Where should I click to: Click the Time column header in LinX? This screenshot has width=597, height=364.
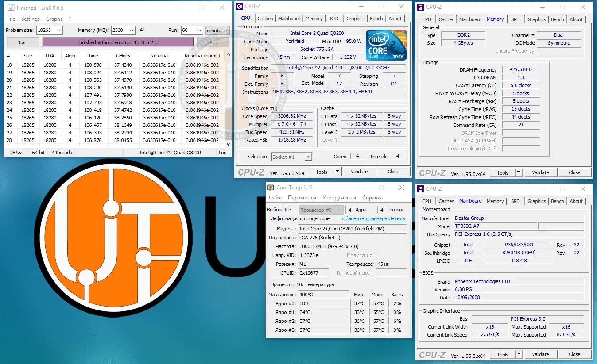(x=93, y=56)
